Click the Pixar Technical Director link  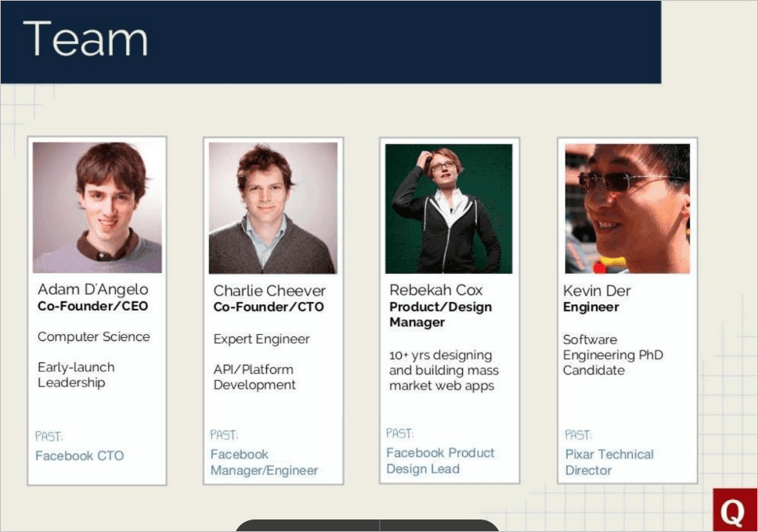tap(608, 462)
